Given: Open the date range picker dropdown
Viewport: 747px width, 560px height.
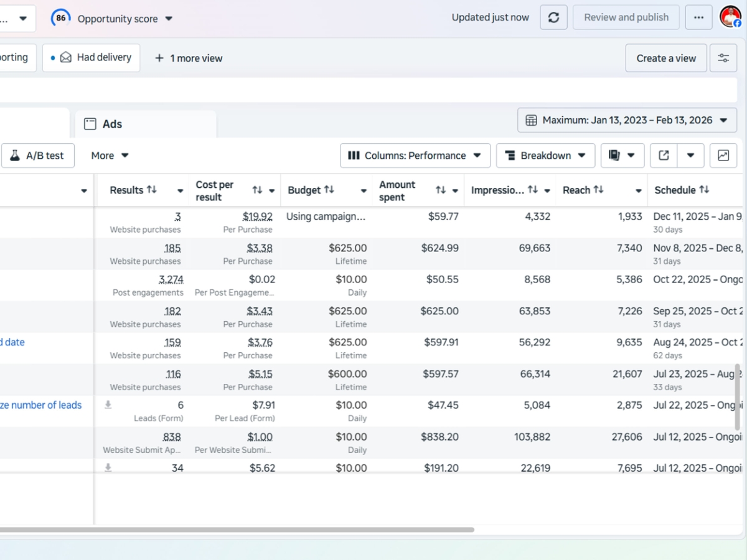Looking at the screenshot, I should tap(627, 120).
